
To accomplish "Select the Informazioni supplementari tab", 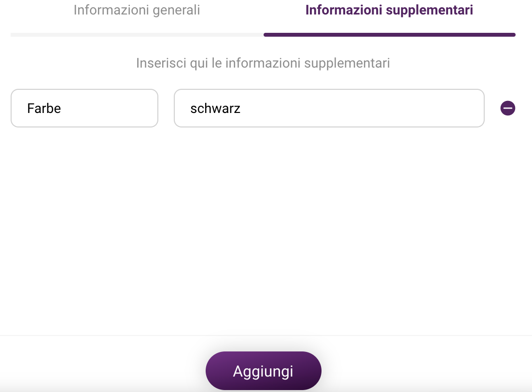I will 389,10.
